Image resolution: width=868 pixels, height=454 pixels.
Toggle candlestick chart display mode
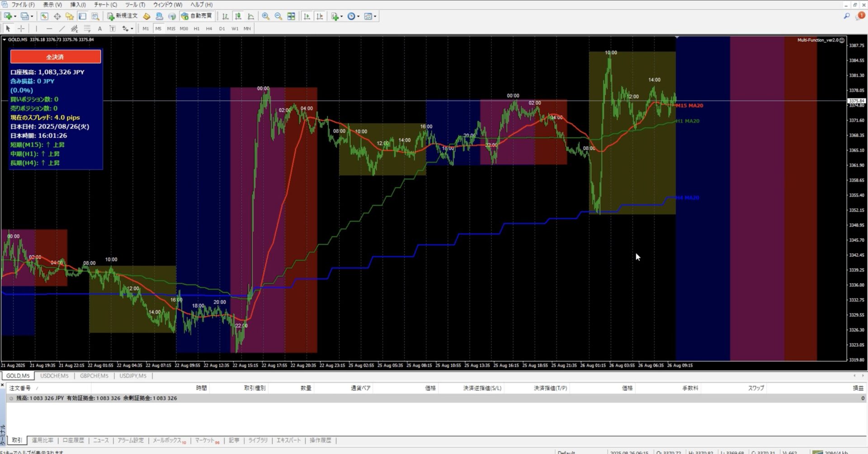238,16
